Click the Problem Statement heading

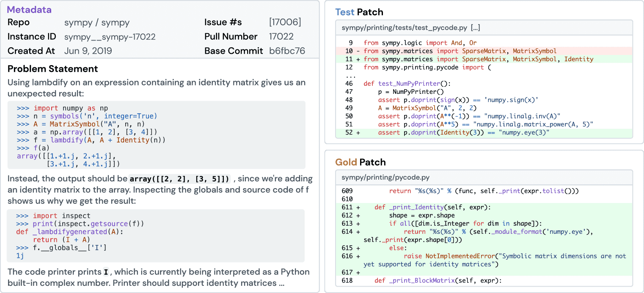[52, 69]
